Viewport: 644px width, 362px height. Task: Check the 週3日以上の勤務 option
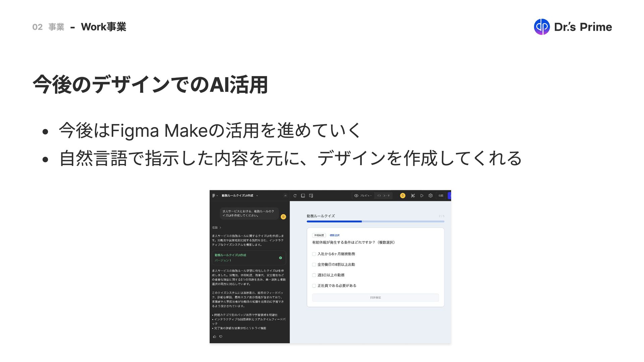[314, 275]
